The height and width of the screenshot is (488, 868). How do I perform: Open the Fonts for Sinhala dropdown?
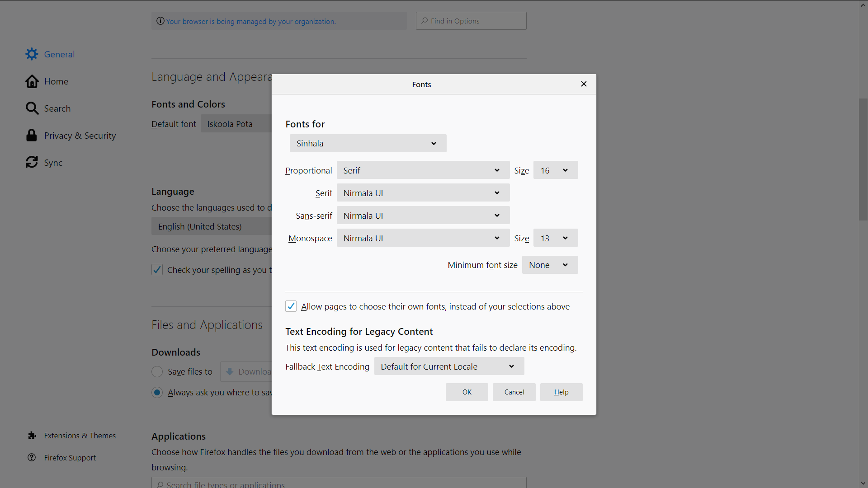pos(368,143)
